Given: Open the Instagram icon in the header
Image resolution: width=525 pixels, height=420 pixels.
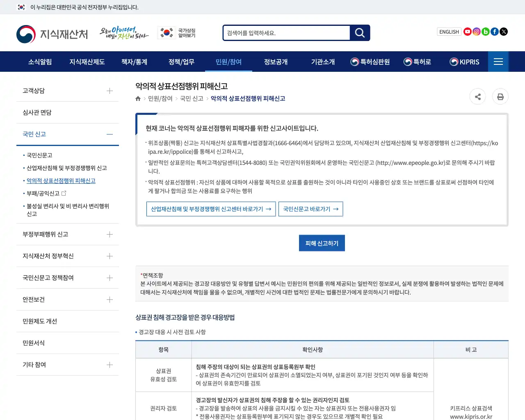Looking at the screenshot, I should pos(476,32).
